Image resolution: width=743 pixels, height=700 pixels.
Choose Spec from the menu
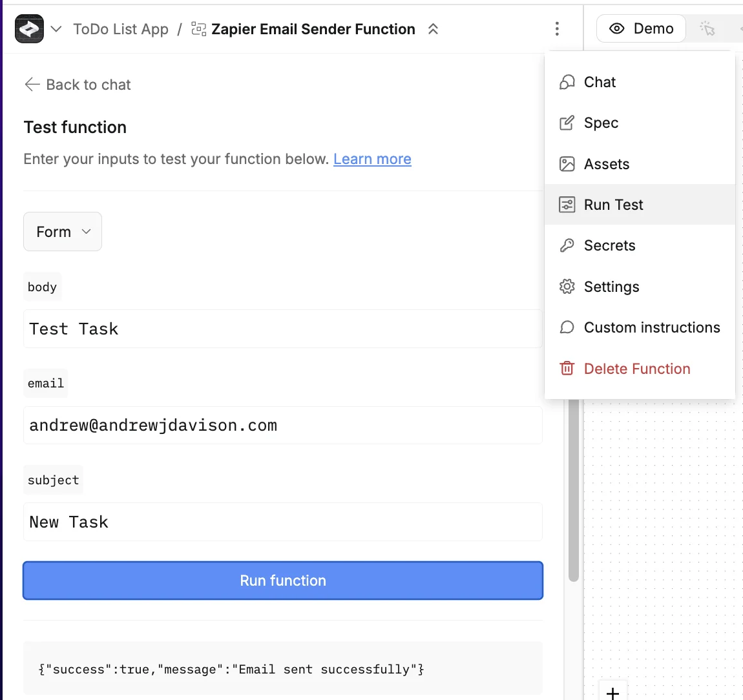point(640,123)
